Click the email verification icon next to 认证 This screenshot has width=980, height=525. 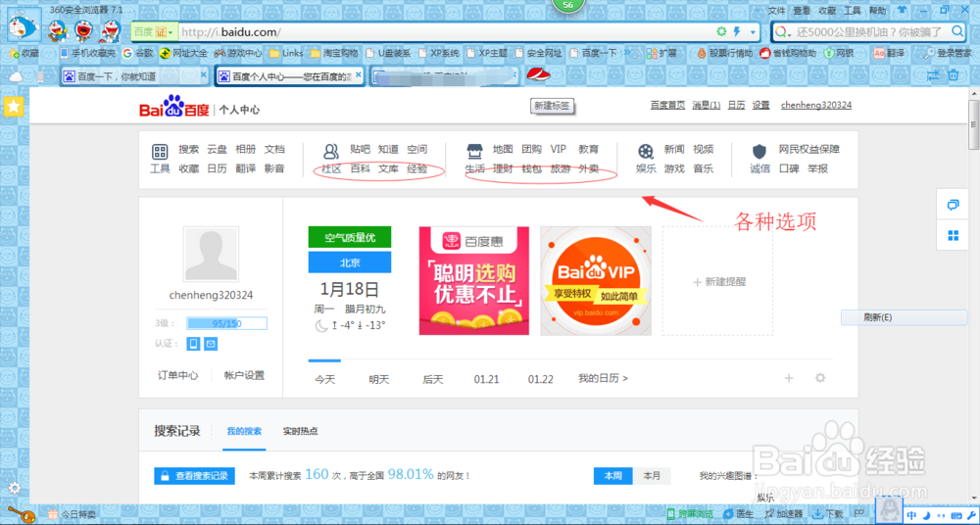coord(211,343)
